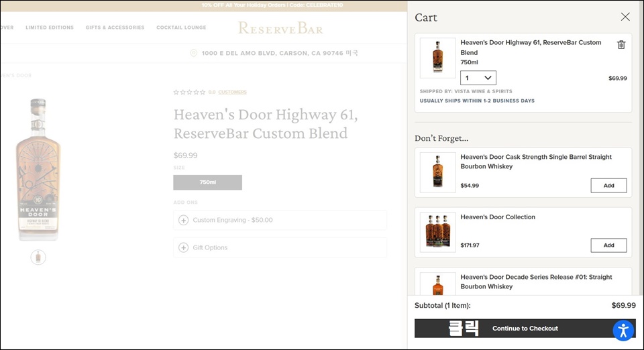Open the Heaven's Door Collection thumbnail
Viewport: 644px width, 350px height.
(438, 232)
